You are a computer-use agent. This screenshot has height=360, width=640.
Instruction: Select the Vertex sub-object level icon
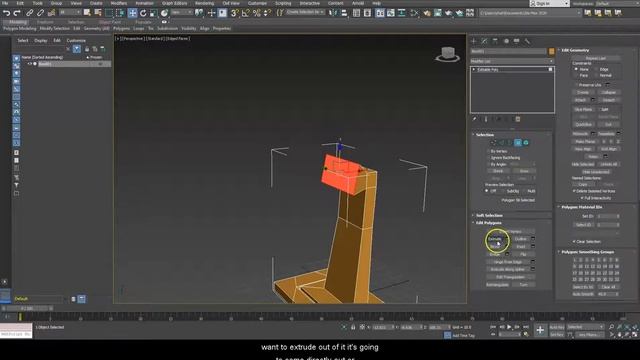(x=493, y=142)
